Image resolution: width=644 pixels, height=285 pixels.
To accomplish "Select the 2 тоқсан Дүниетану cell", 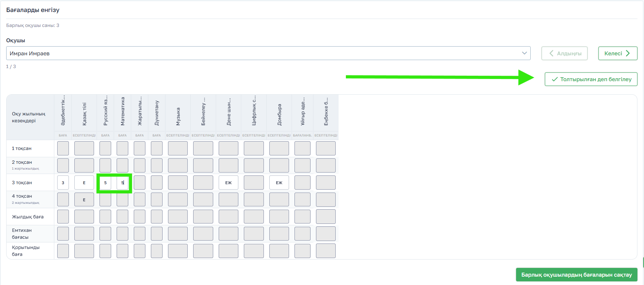I will [x=157, y=166].
